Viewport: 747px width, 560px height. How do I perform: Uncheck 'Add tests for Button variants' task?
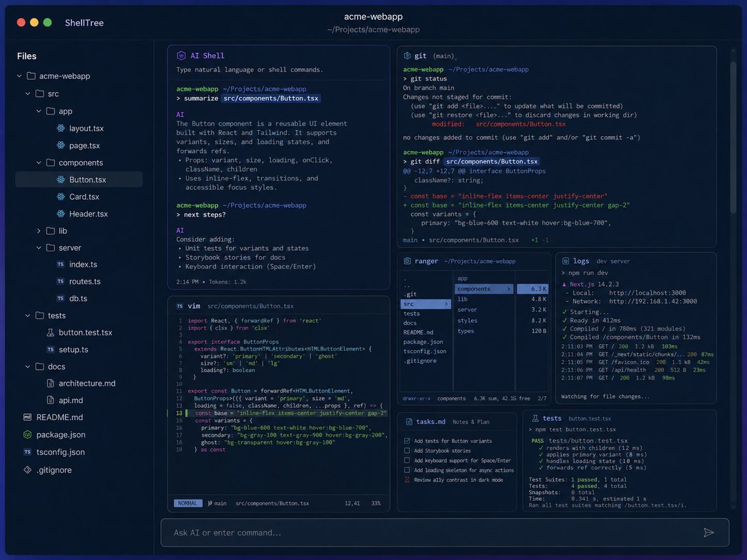(407, 441)
